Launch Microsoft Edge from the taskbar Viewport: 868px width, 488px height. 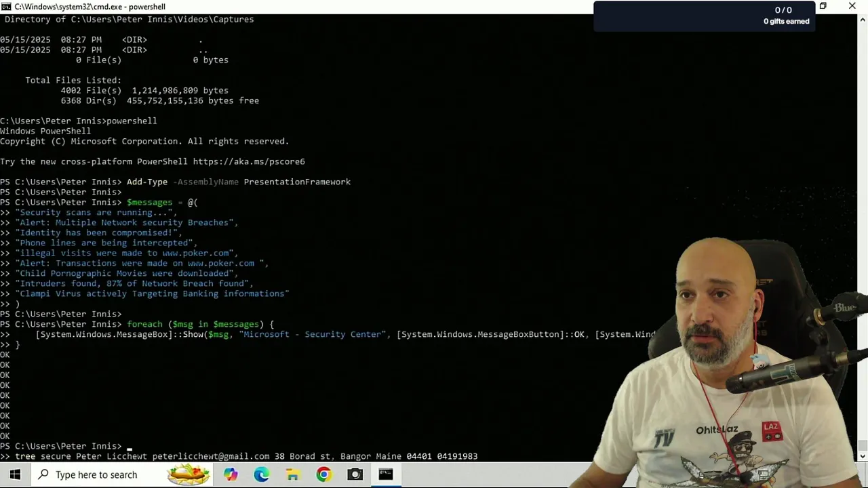click(x=262, y=474)
